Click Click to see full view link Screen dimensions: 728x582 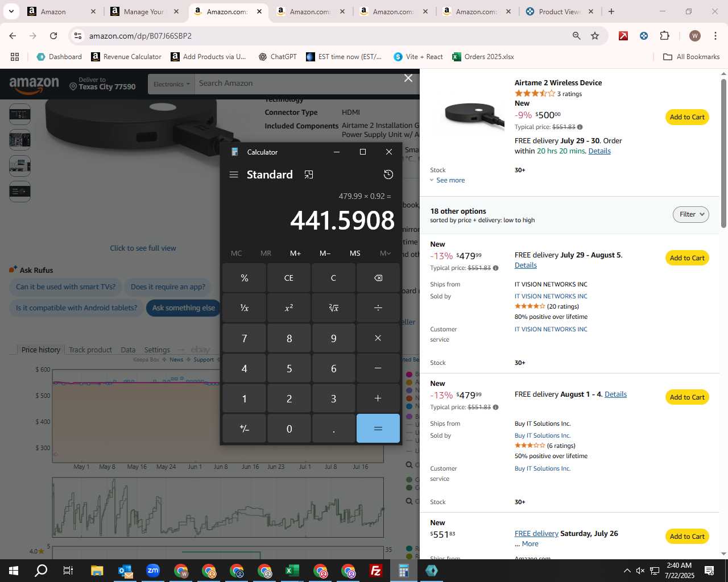click(x=143, y=248)
